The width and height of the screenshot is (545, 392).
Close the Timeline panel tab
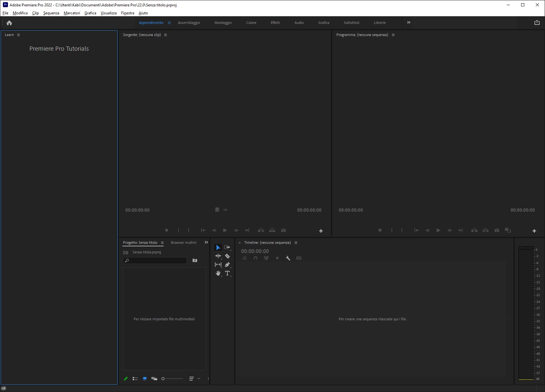[x=240, y=243]
